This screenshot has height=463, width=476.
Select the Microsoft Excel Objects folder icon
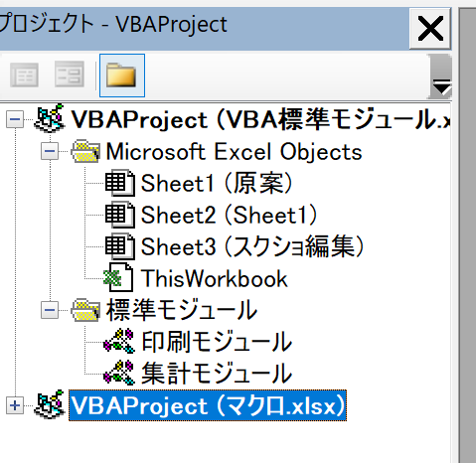click(85, 151)
